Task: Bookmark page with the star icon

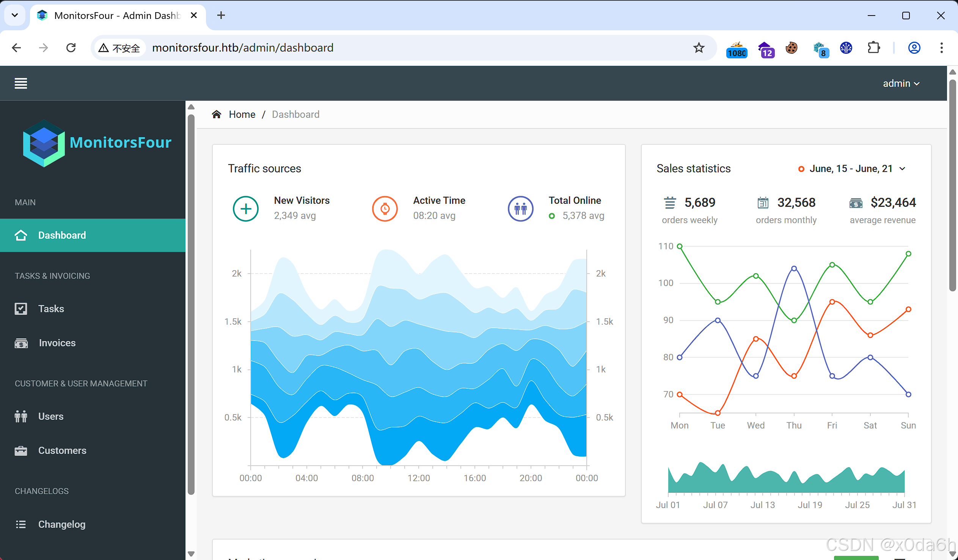Action: pyautogui.click(x=699, y=48)
